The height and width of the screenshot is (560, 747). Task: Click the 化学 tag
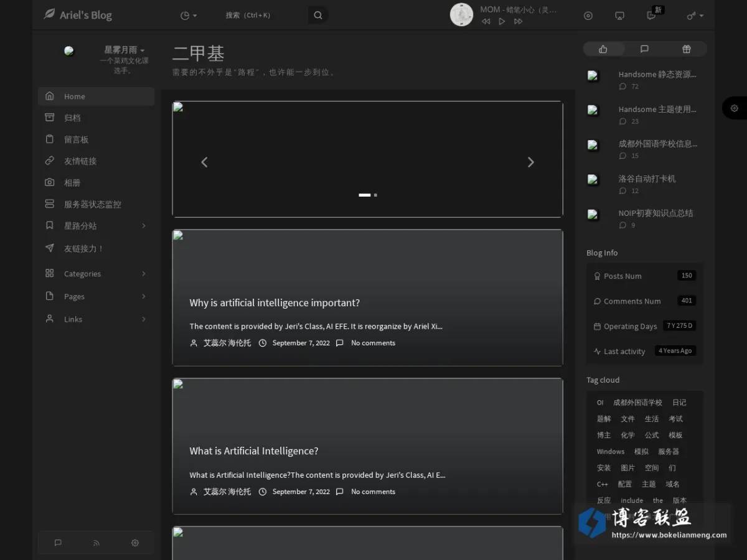(x=627, y=435)
